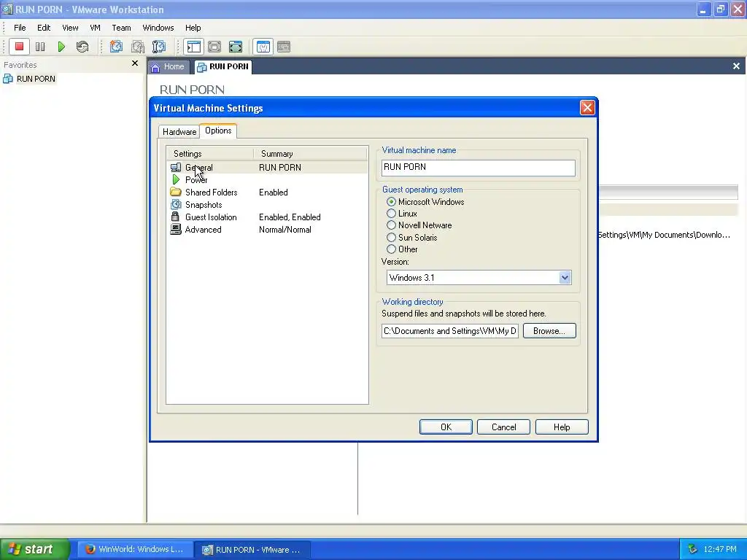This screenshot has height=560, width=747.
Task: Click the clock showing 12:47 PM
Action: tap(720, 550)
